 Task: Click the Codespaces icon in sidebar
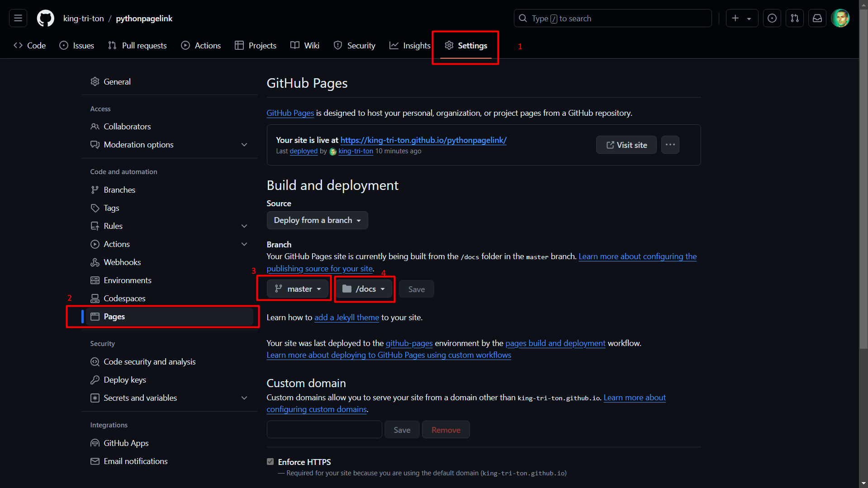95,298
